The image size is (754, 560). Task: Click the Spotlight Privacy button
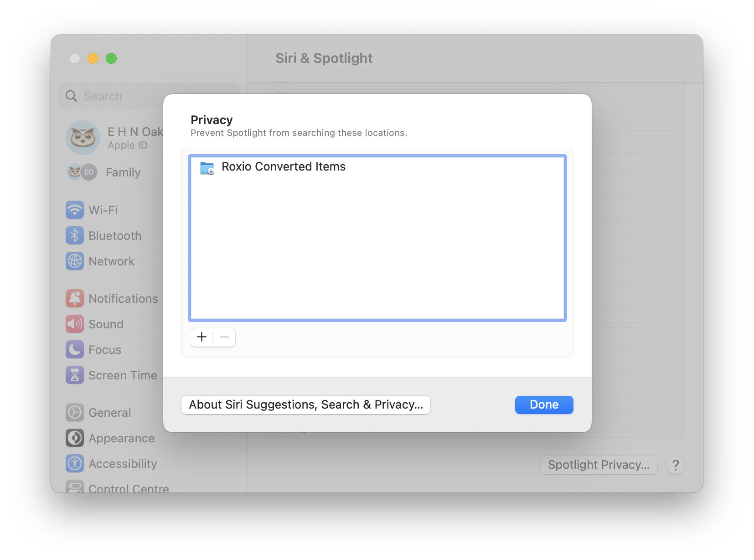598,465
